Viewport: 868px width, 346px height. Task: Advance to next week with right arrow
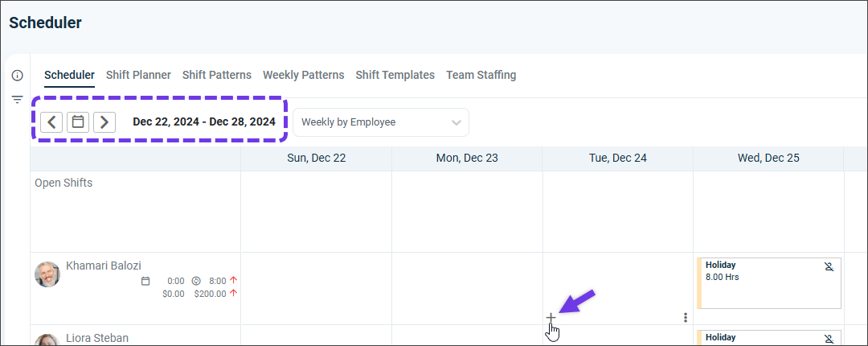[104, 122]
